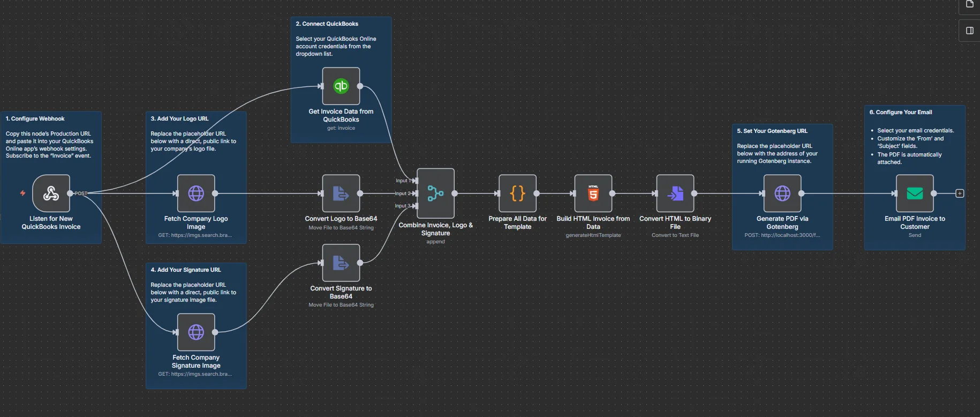Click the Input 1 connector on the merge node
The width and height of the screenshot is (980, 417).
tap(415, 181)
